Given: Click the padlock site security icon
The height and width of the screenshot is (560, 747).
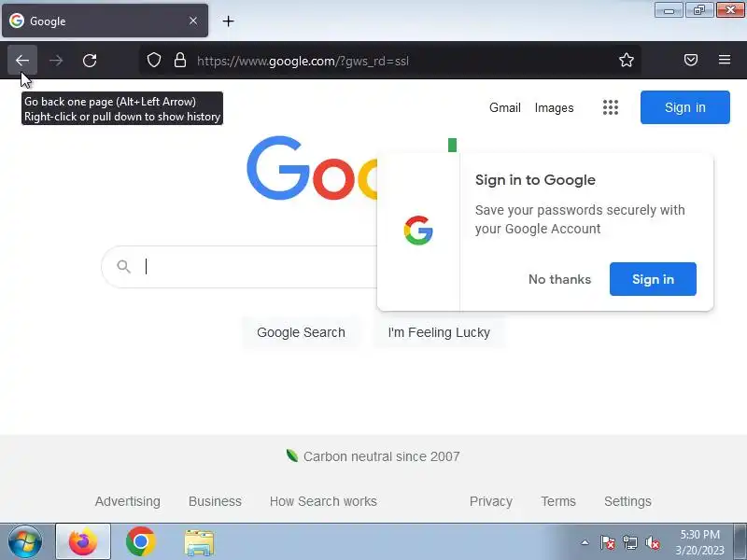Looking at the screenshot, I should [x=179, y=60].
